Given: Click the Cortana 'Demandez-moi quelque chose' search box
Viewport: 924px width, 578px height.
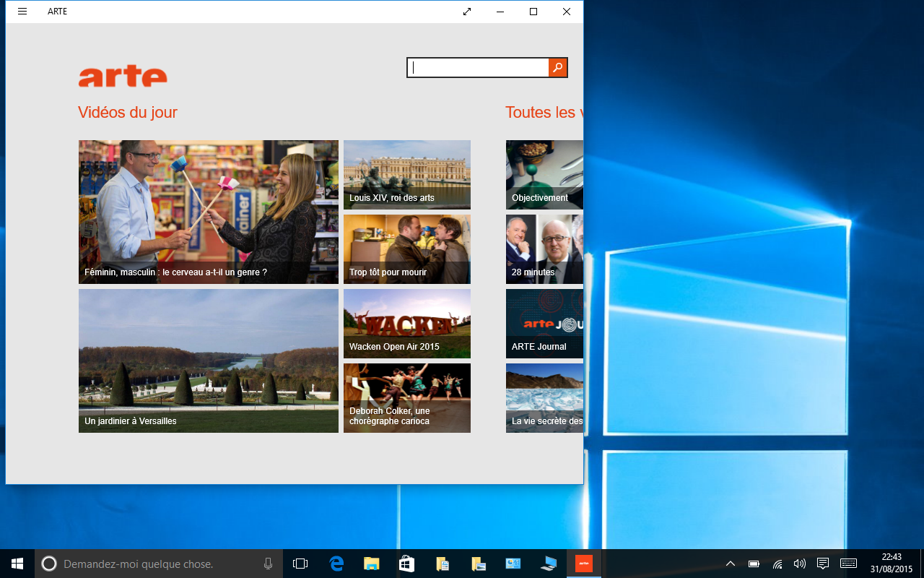Looking at the screenshot, I should click(159, 564).
